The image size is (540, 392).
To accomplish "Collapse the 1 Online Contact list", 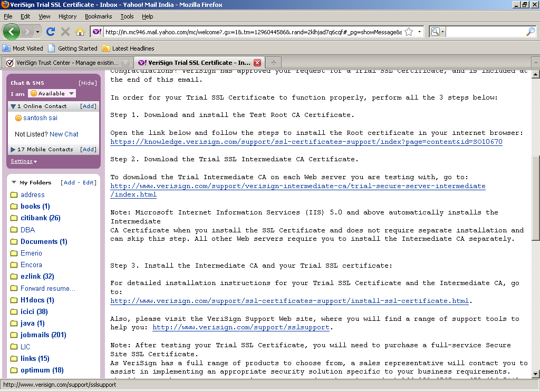I will [13, 106].
